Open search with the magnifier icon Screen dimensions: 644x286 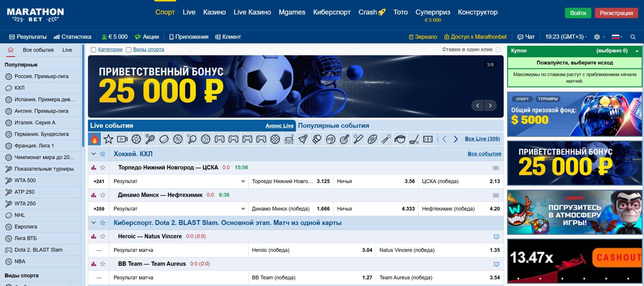click(633, 37)
